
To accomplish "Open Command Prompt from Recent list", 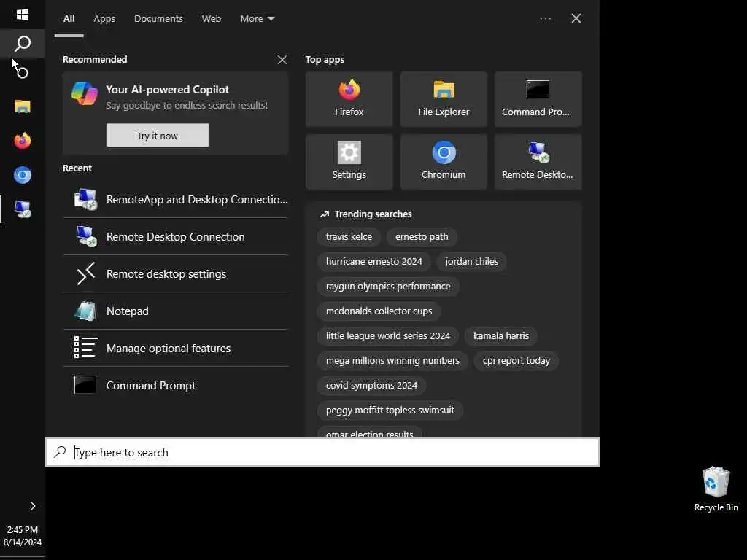I will pyautogui.click(x=176, y=385).
